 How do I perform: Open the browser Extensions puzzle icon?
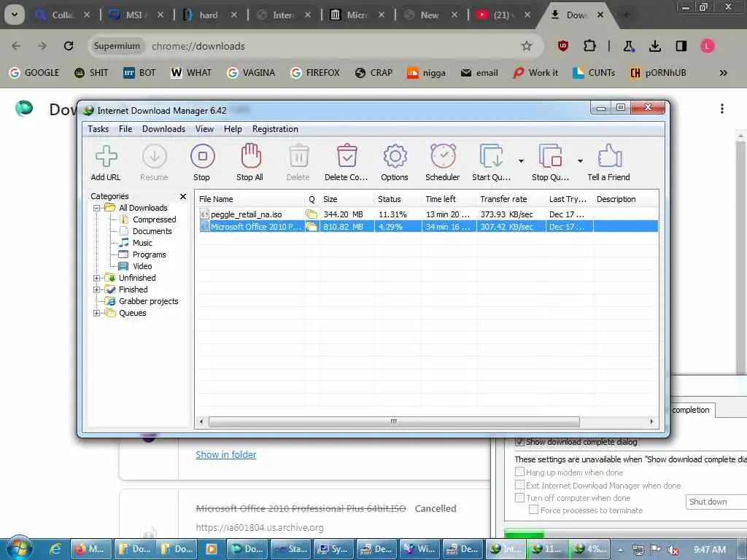589,46
